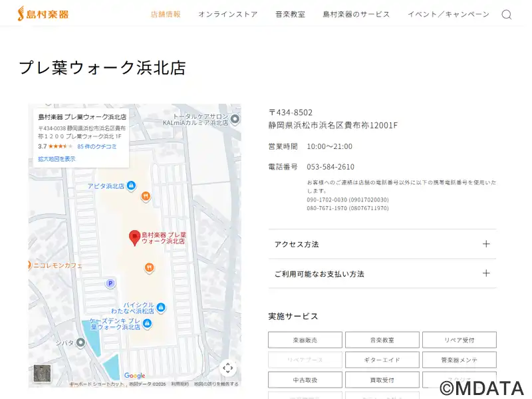
Task: Go to the 音楽教室 menu item
Action: (291, 14)
